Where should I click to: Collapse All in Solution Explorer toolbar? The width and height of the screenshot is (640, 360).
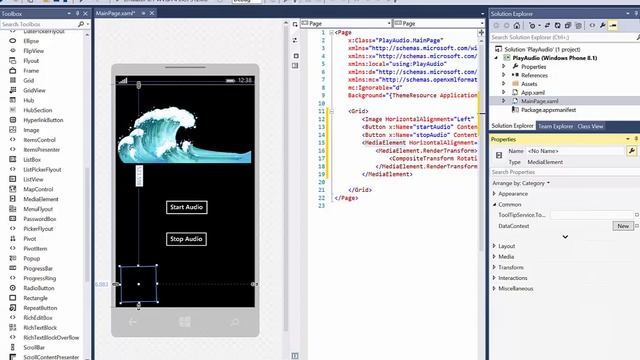click(568, 26)
